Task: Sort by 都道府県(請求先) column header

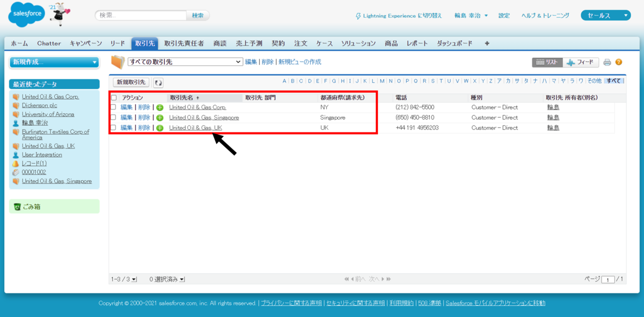Action: click(x=342, y=98)
